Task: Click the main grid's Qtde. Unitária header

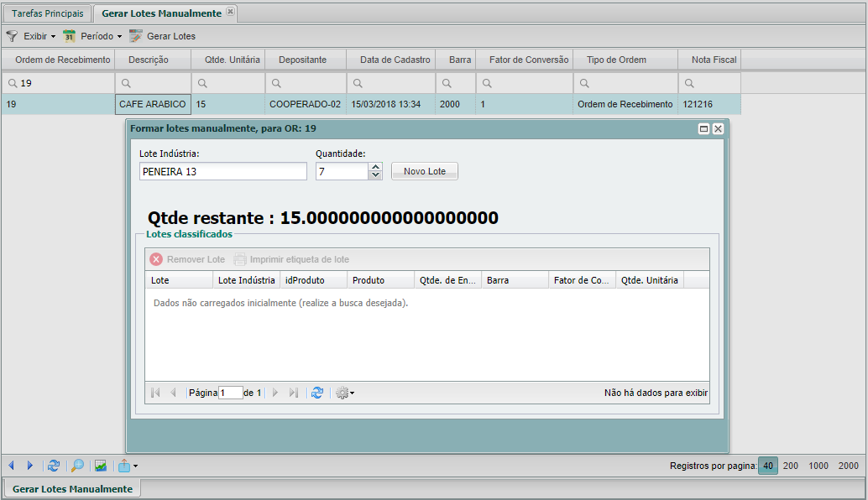Action: point(228,60)
